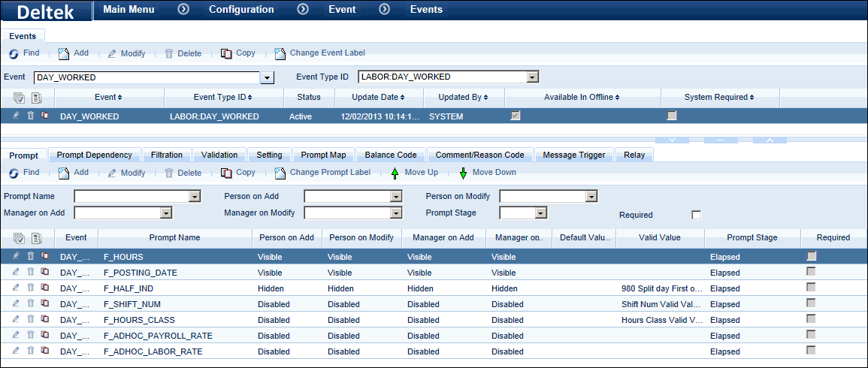This screenshot has width=868, height=368.
Task: Click pencil edit icon in F_HALF_IND row
Action: pos(16,288)
